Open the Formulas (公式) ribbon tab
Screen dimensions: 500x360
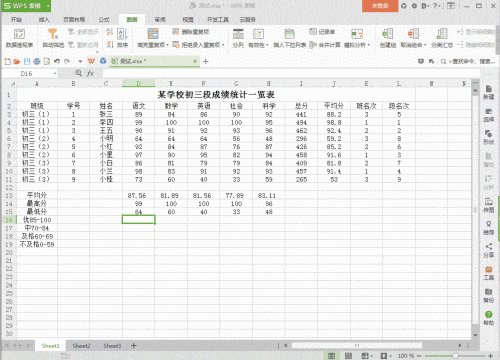(104, 20)
